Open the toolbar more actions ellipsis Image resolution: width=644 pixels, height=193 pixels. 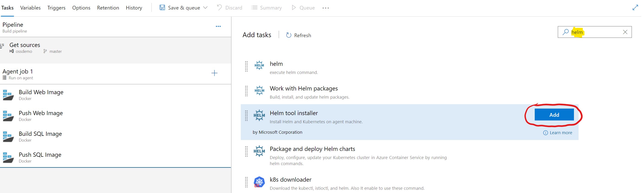[x=326, y=8]
